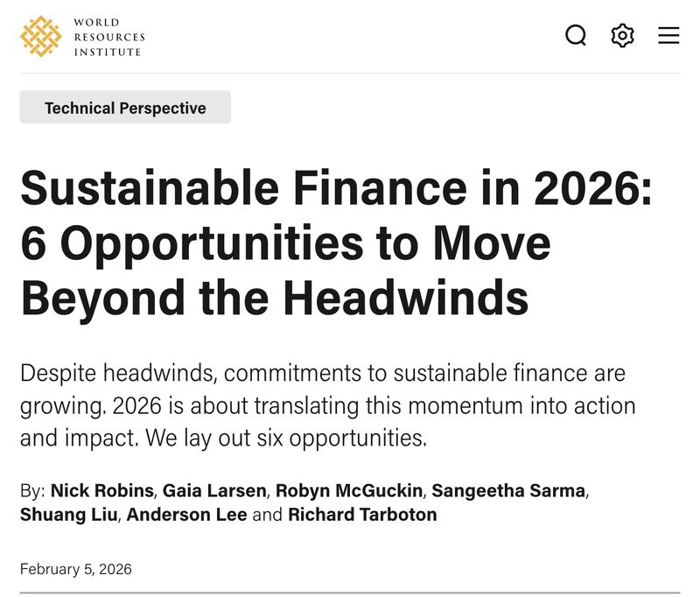
Task: Select the Technical Perspective tag
Action: [x=125, y=107]
